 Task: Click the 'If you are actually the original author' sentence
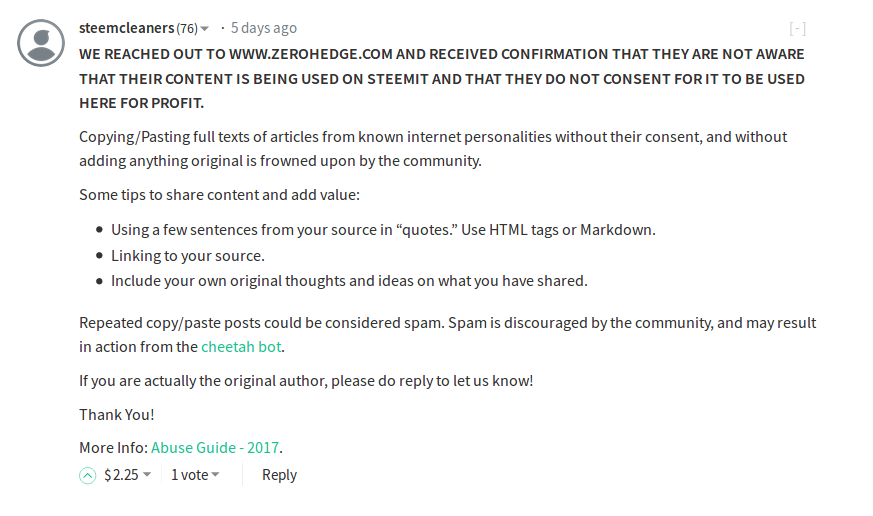(306, 381)
